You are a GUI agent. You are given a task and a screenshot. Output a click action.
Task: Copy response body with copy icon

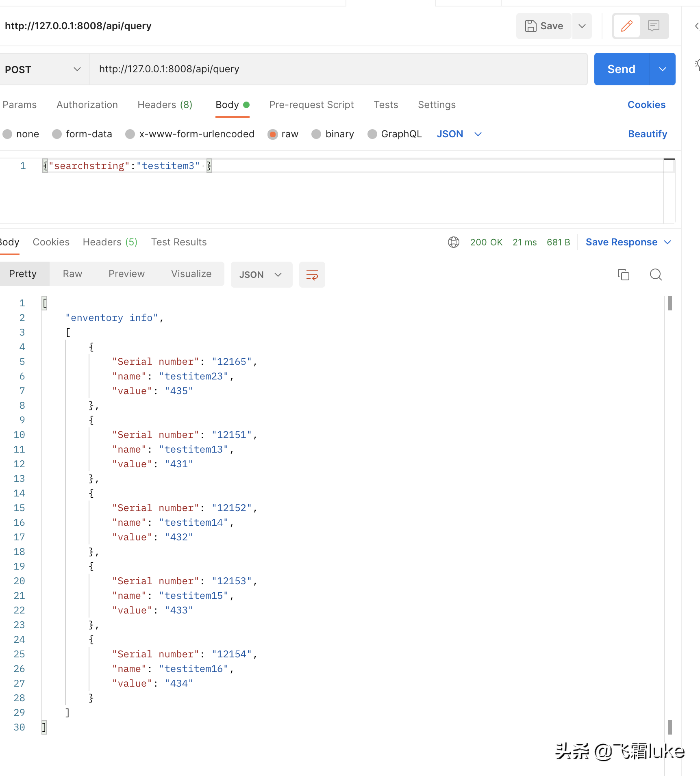click(x=623, y=275)
